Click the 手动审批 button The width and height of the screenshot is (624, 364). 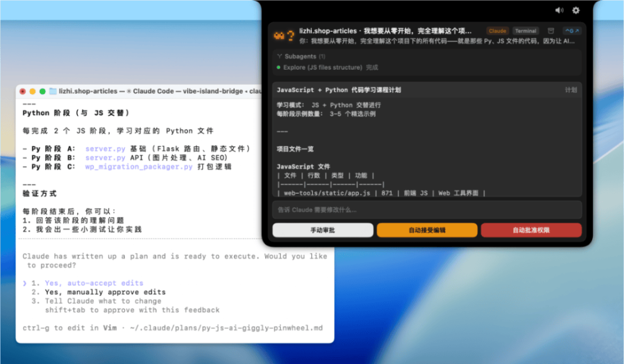tap(323, 230)
